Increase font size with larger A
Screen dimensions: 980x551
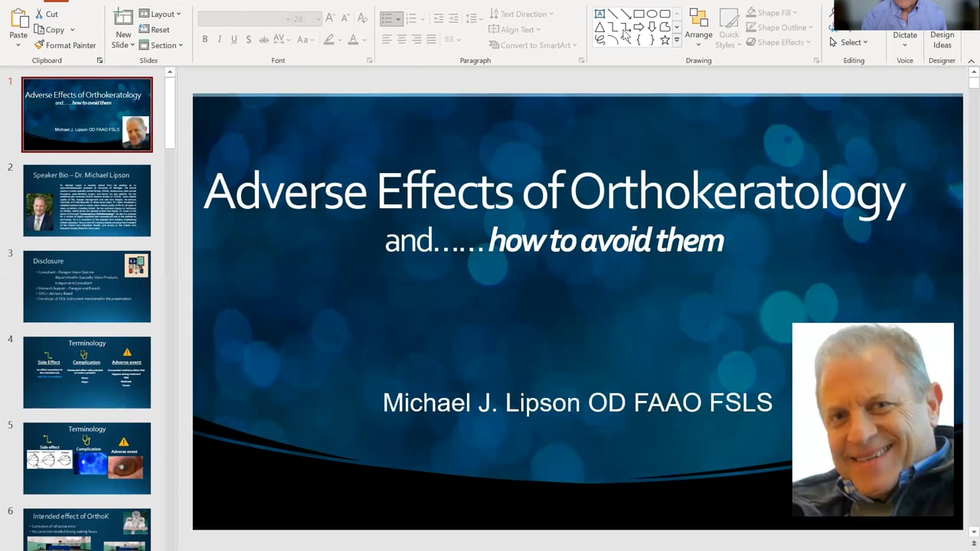[x=330, y=18]
